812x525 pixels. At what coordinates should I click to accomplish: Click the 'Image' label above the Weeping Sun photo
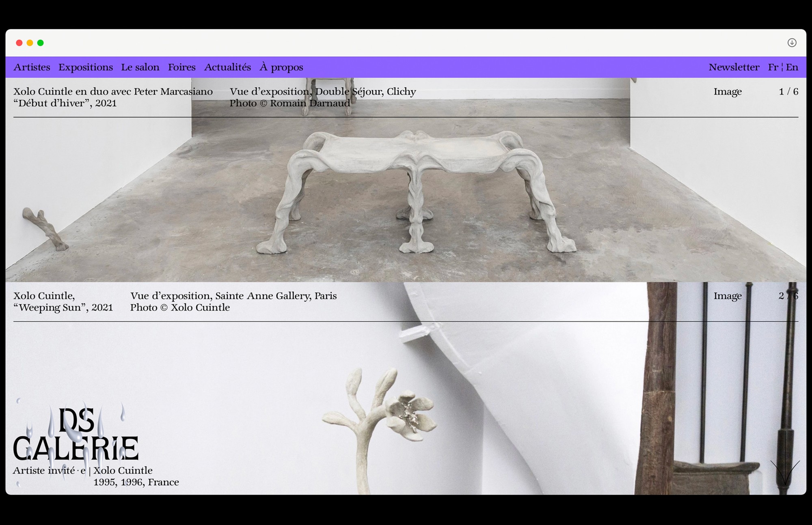[728, 296]
